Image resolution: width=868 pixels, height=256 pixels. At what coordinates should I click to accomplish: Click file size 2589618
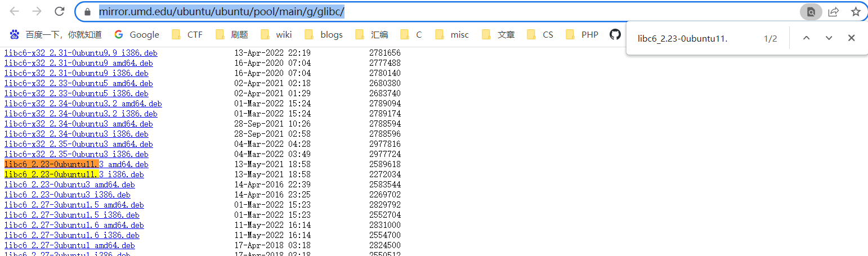tap(385, 164)
